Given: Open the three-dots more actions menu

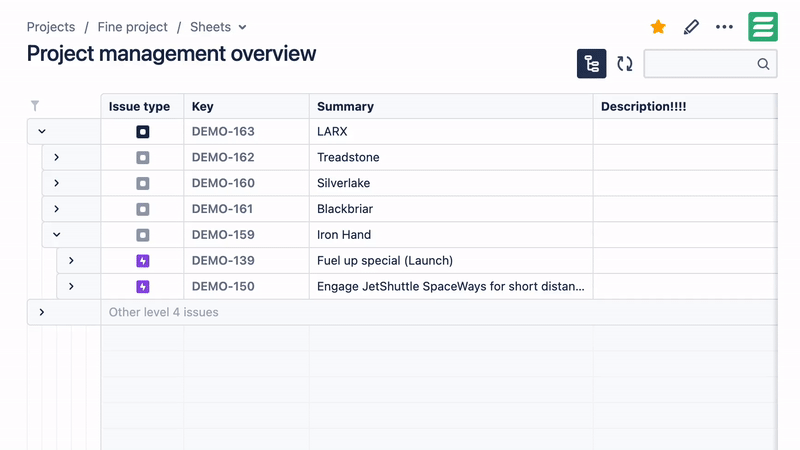Looking at the screenshot, I should (724, 27).
